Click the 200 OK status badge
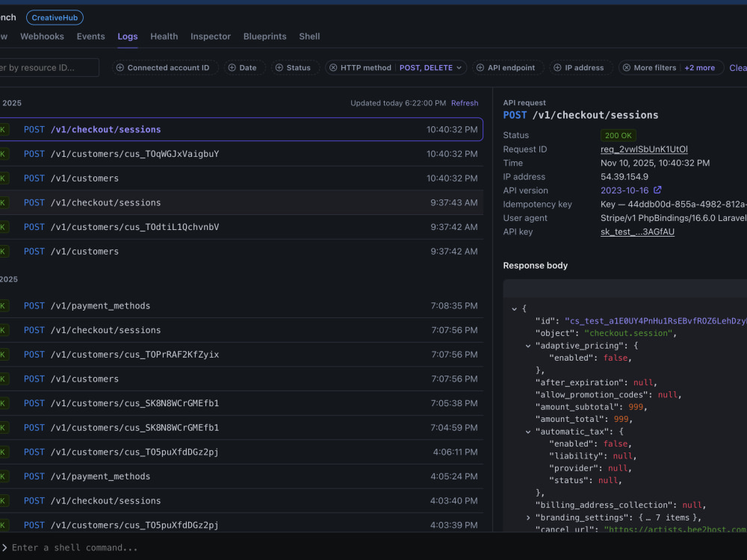The width and height of the screenshot is (747, 560). click(618, 135)
